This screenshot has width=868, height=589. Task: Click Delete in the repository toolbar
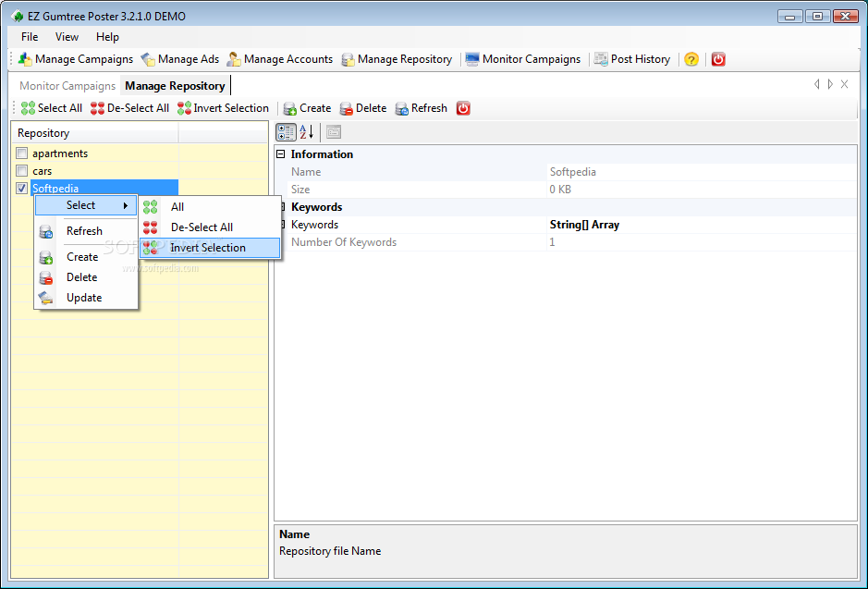363,108
